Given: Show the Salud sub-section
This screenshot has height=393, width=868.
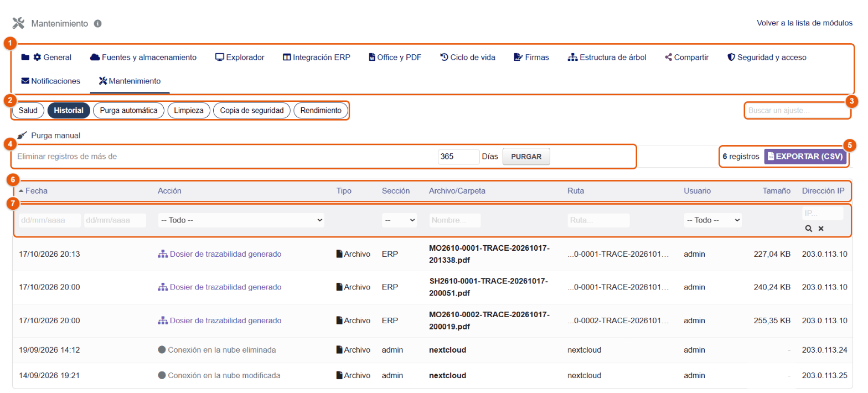Looking at the screenshot, I should click(x=28, y=111).
